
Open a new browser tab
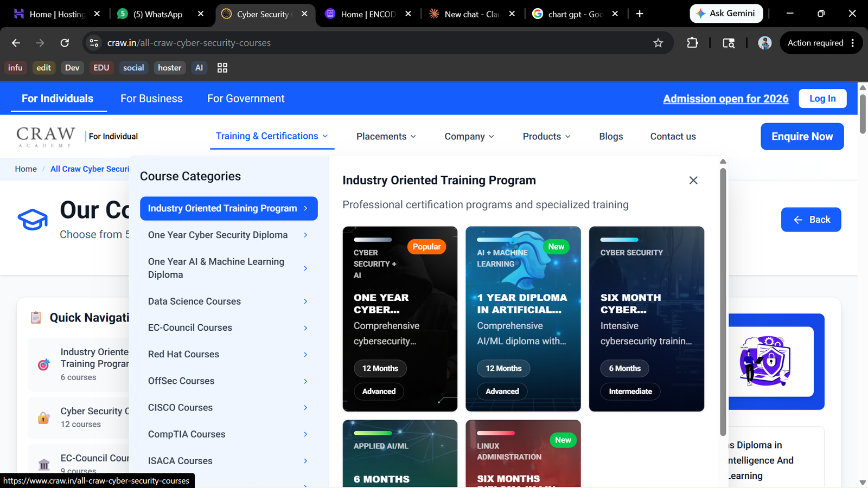tap(640, 14)
